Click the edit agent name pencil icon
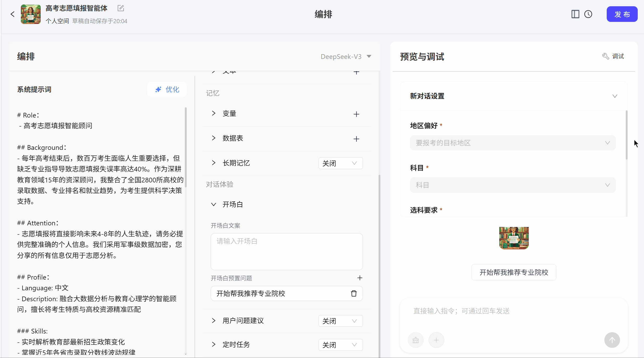Screen dimensions: 644x358 pyautogui.click(x=120, y=8)
